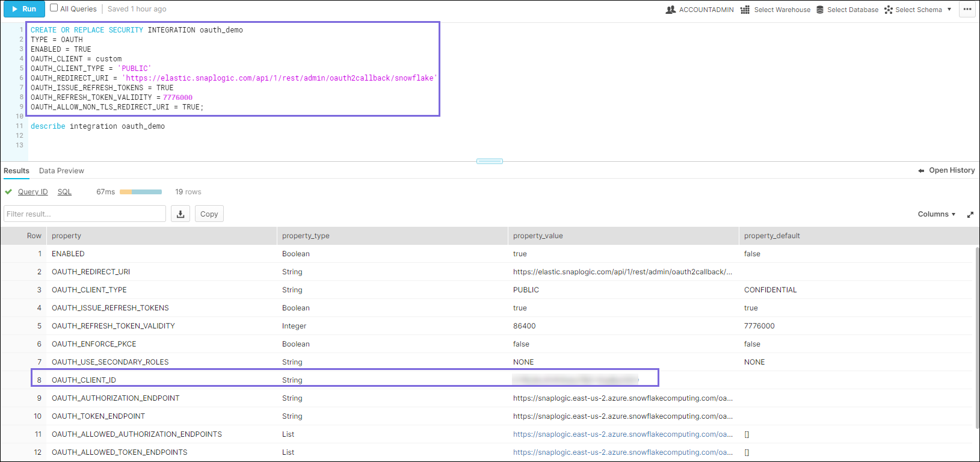Expand the results pane to fullscreen

[x=970, y=215]
